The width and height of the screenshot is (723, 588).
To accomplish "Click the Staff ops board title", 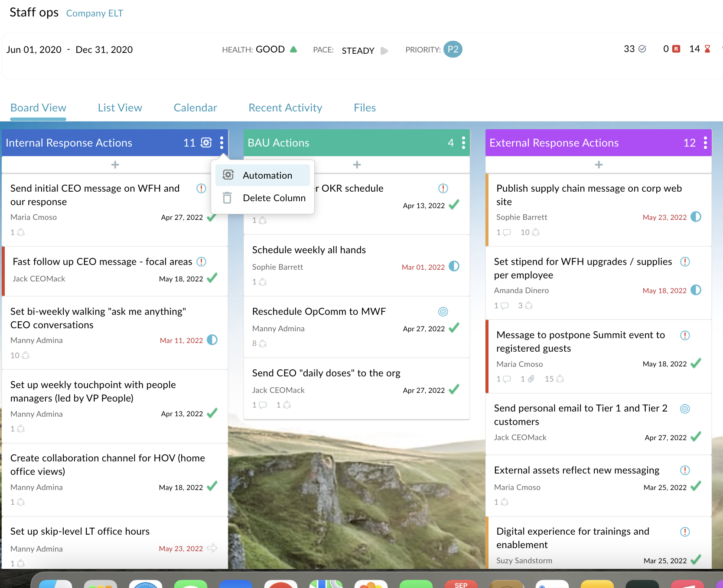I will (x=34, y=12).
